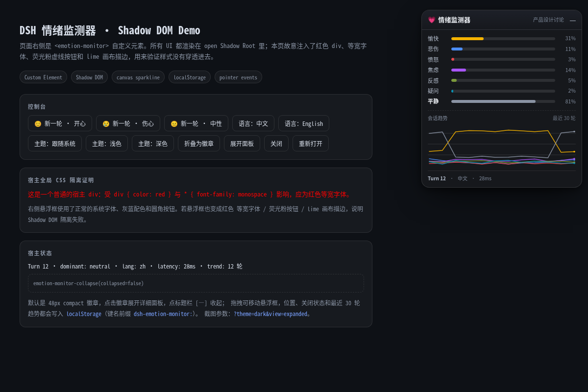
Task: Click the DSH 情绪监测器 page heading
Action: [x=110, y=30]
